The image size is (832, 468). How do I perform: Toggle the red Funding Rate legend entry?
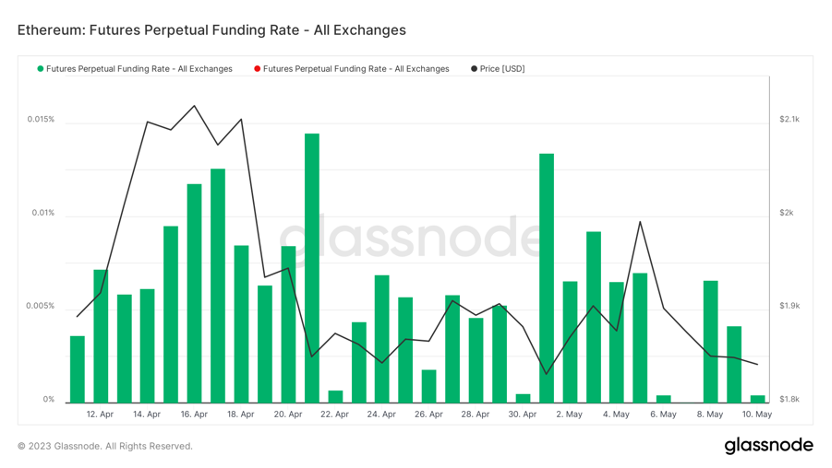pyautogui.click(x=352, y=69)
